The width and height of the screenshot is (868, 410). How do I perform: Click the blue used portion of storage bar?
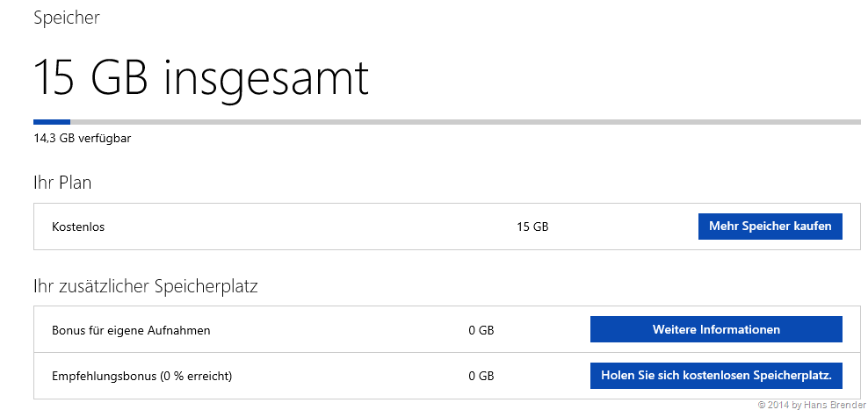[51, 121]
